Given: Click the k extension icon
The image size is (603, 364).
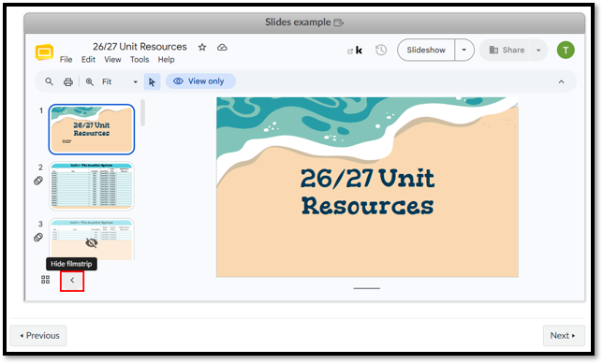Looking at the screenshot, I should (359, 51).
